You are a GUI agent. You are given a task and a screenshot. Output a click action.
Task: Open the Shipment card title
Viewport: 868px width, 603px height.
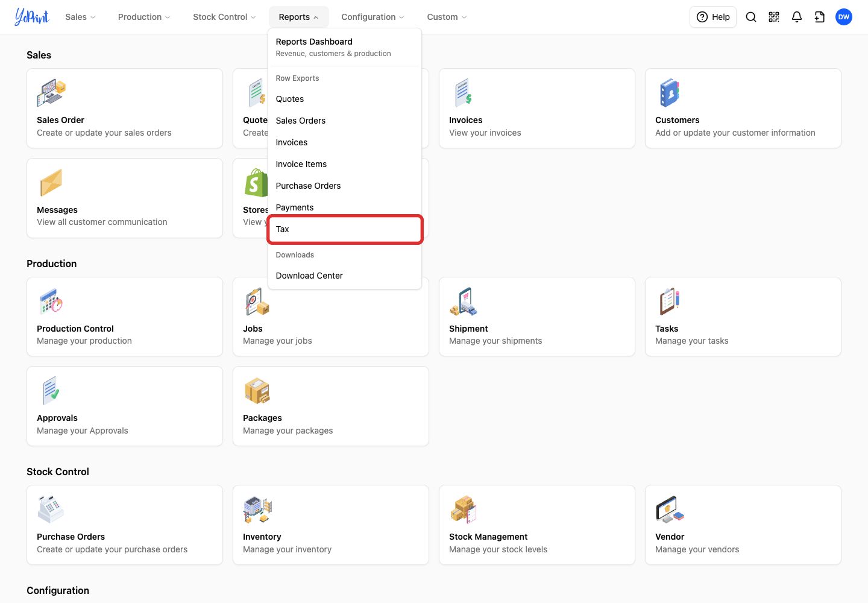[468, 329]
